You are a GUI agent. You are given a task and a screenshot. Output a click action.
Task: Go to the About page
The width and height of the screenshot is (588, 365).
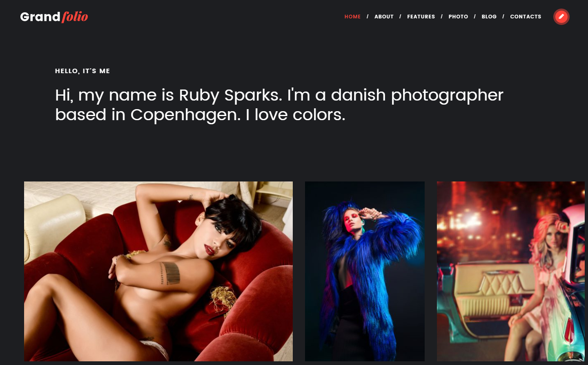point(384,17)
